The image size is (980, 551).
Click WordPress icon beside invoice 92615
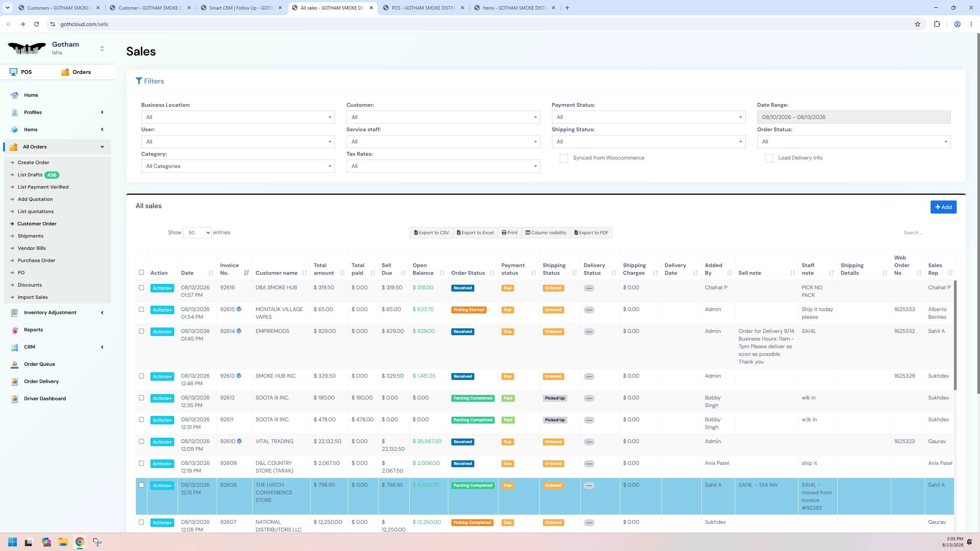tap(239, 309)
